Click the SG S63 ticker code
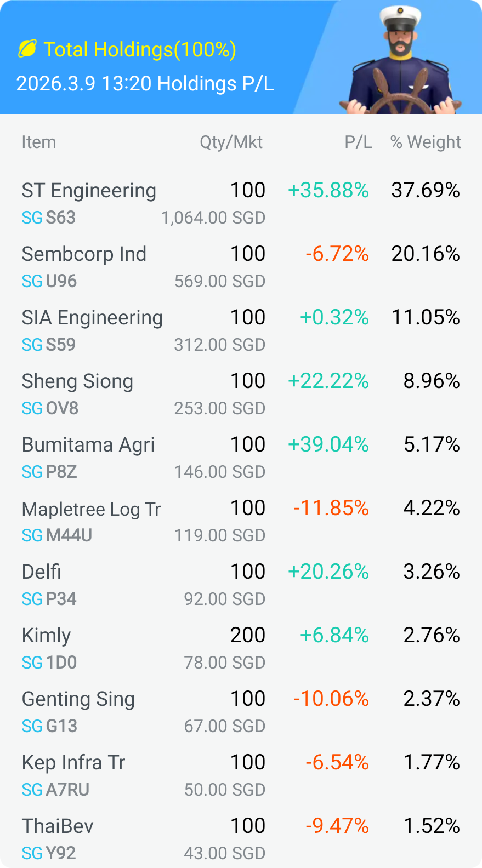This screenshot has height=868, width=482. tap(48, 218)
